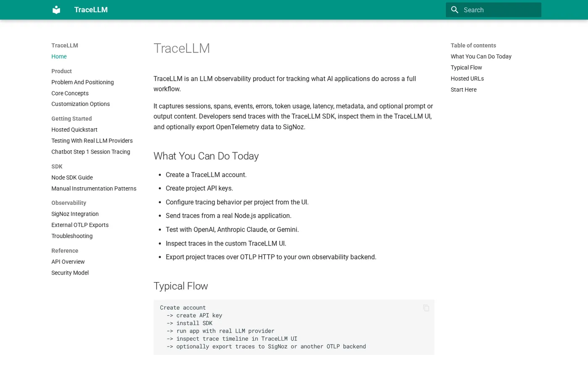Go to Core Concepts page
Screen dimensions: 588x368
pos(70,93)
